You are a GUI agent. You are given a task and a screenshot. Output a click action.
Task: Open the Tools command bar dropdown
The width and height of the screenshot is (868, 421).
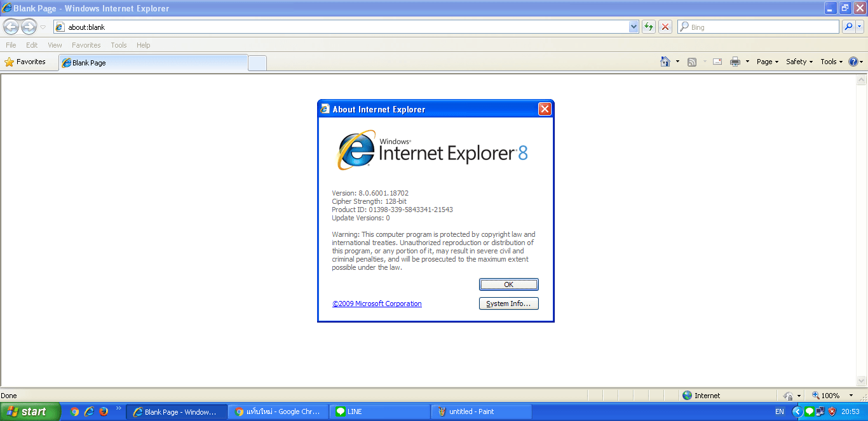pos(831,62)
